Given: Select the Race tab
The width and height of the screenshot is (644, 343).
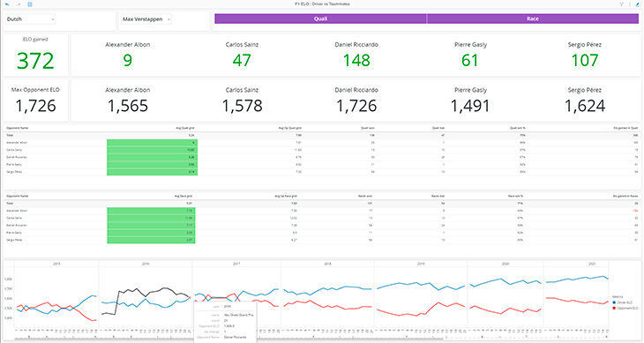Looking at the screenshot, I should 533,19.
